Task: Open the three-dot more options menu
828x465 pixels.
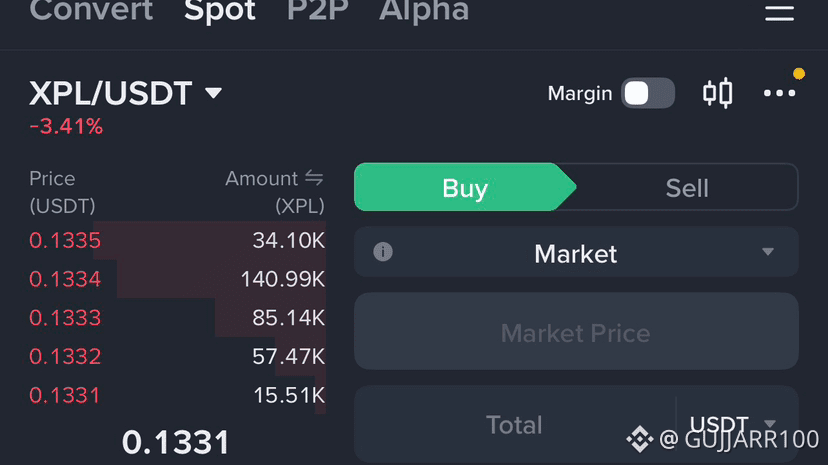Action: point(779,93)
